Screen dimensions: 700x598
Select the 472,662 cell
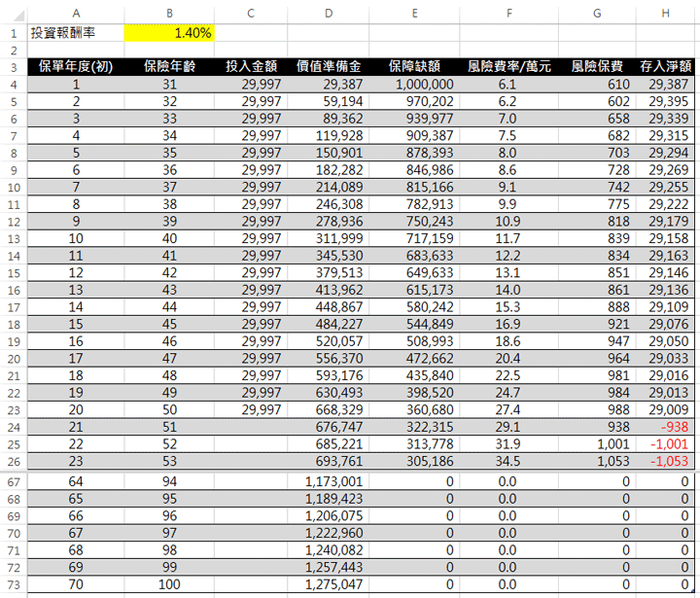[x=414, y=359]
